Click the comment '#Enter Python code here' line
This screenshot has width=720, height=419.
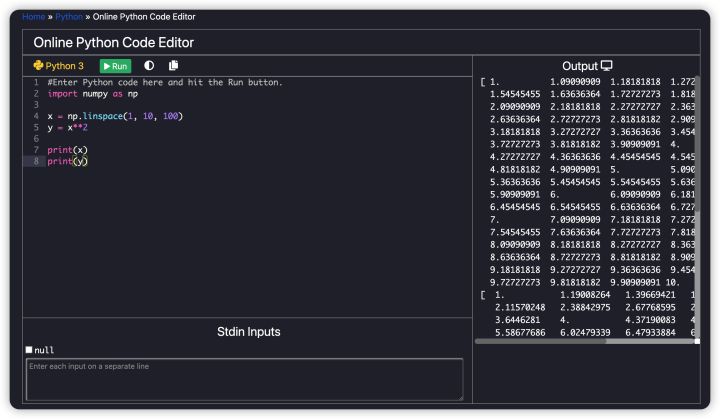point(165,82)
